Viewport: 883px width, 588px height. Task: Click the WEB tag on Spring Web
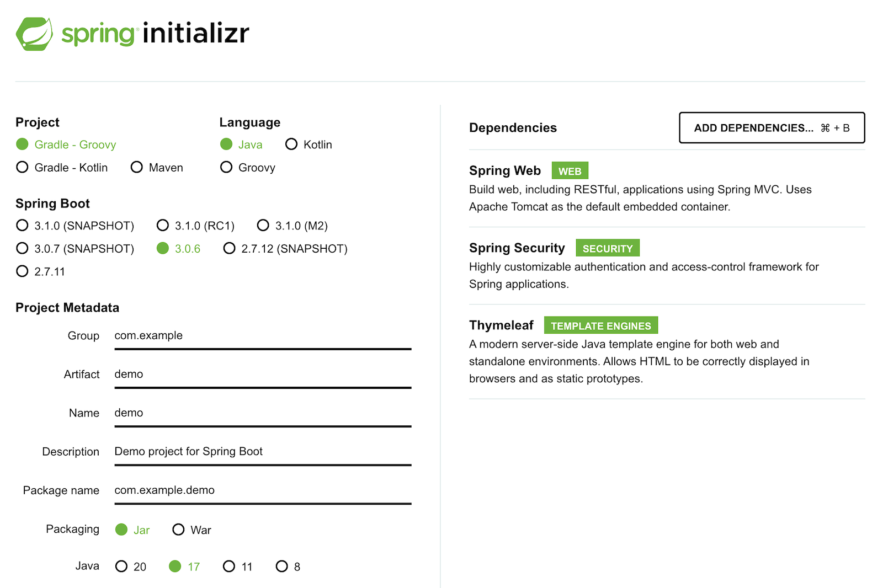point(570,171)
